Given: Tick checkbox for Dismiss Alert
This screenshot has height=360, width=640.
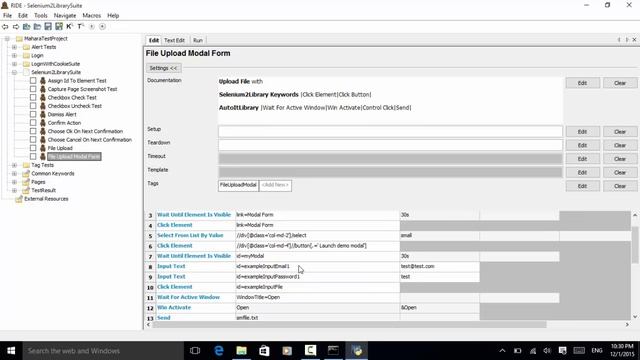Looking at the screenshot, I should click(x=33, y=114).
